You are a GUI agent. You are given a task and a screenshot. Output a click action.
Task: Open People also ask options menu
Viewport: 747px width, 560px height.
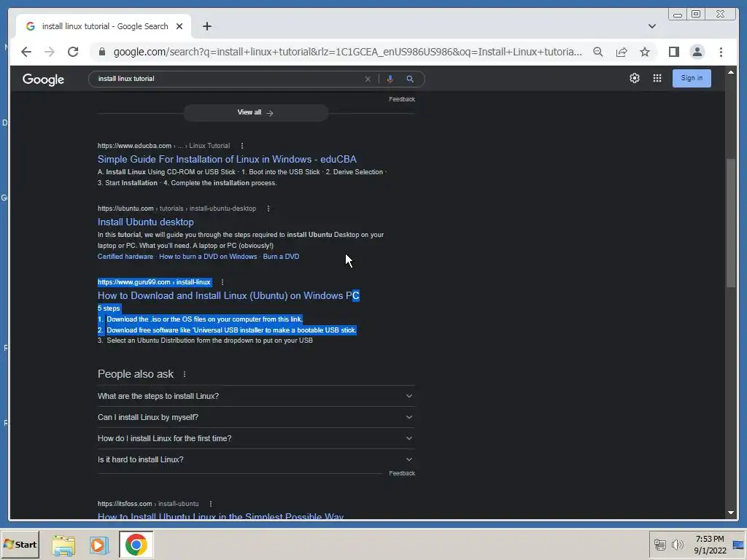coord(185,374)
